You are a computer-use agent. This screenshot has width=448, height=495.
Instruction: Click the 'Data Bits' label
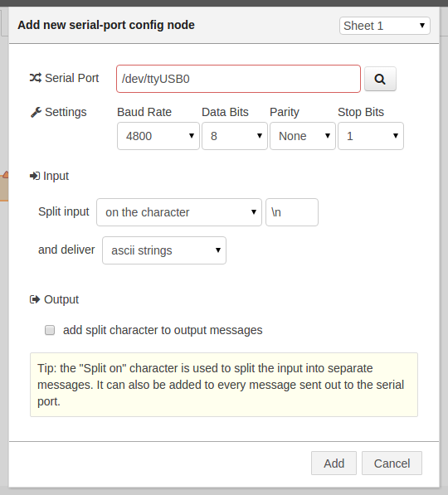(226, 112)
